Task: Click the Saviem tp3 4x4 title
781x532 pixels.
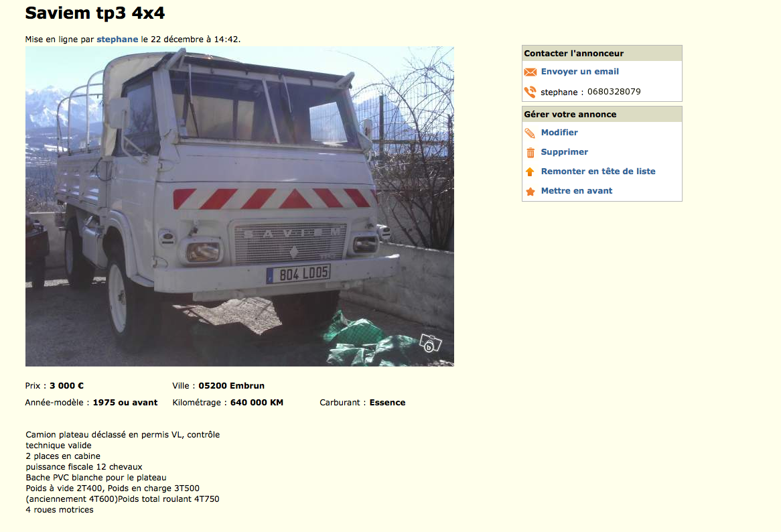Action: click(95, 13)
